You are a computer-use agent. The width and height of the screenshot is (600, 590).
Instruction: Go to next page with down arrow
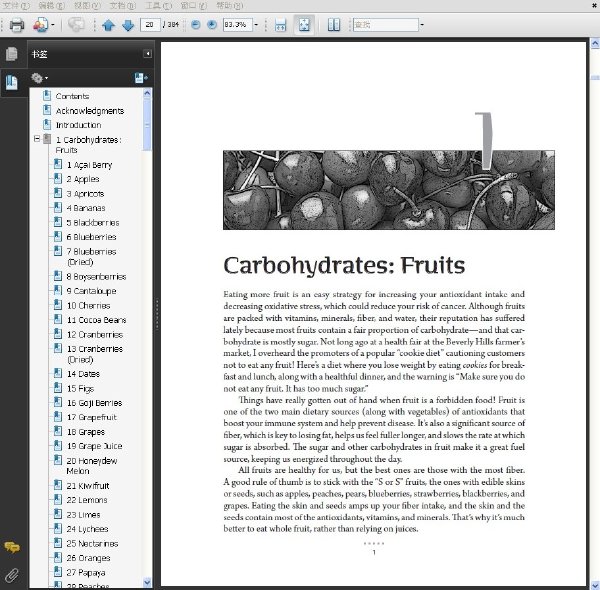coord(128,25)
